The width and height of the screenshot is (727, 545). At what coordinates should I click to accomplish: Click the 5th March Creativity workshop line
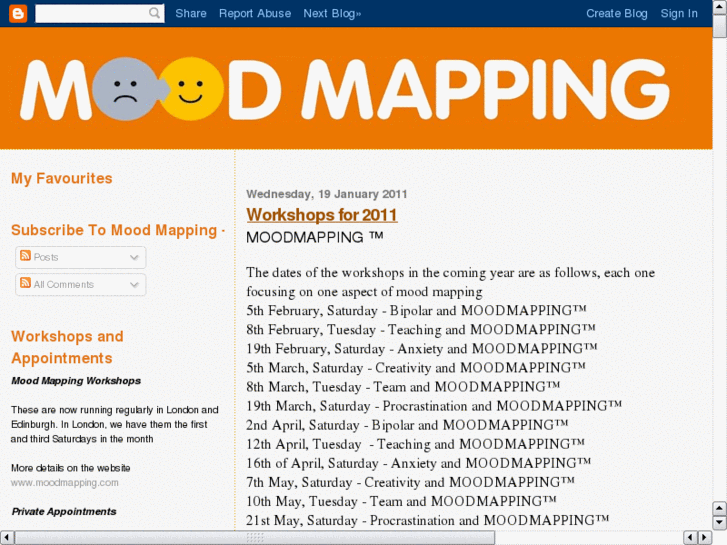[x=416, y=368]
